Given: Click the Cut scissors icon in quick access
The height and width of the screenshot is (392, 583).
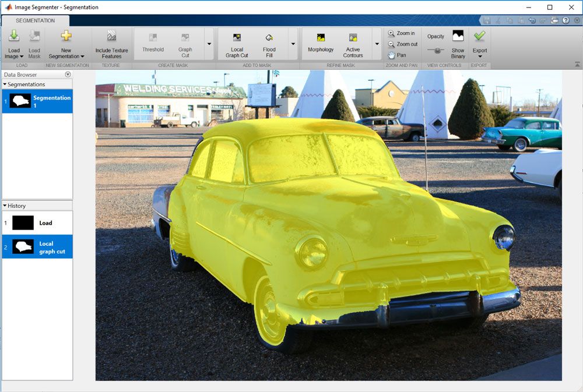Looking at the screenshot, I should point(498,20).
